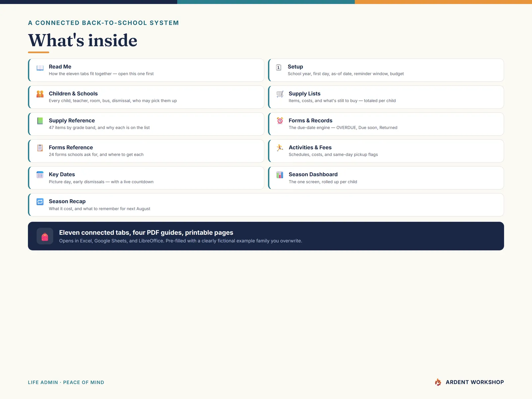Click the two-people icon for Children & Schools

pos(40,94)
